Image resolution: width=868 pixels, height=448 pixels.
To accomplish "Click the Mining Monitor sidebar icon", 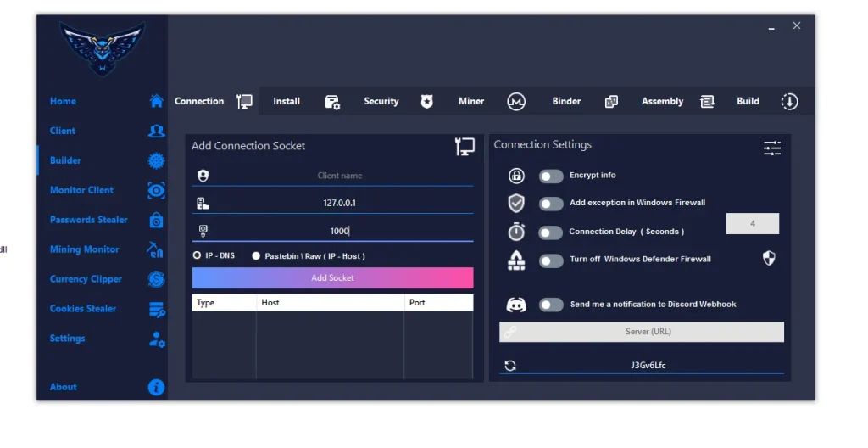I will [x=156, y=249].
